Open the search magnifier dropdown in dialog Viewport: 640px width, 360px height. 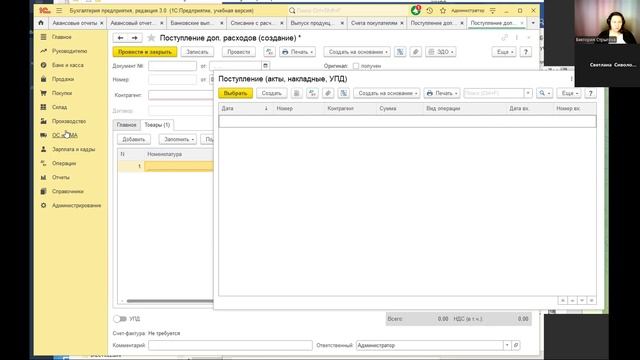544,93
